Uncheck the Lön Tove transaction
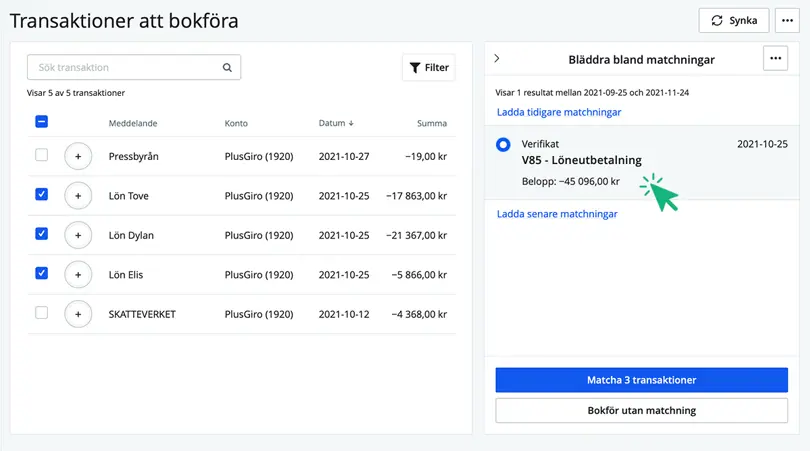 click(x=41, y=194)
